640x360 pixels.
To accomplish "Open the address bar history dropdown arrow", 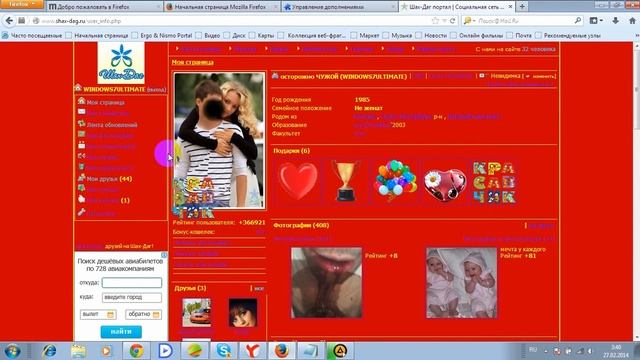I will tap(444, 21).
